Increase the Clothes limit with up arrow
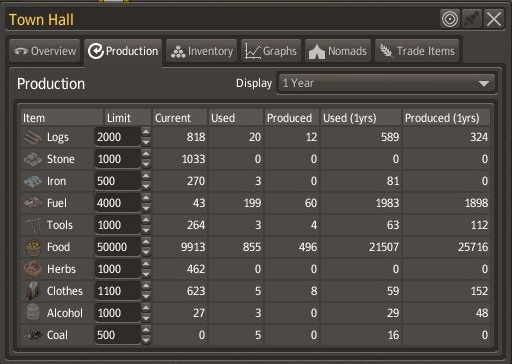 146,286
